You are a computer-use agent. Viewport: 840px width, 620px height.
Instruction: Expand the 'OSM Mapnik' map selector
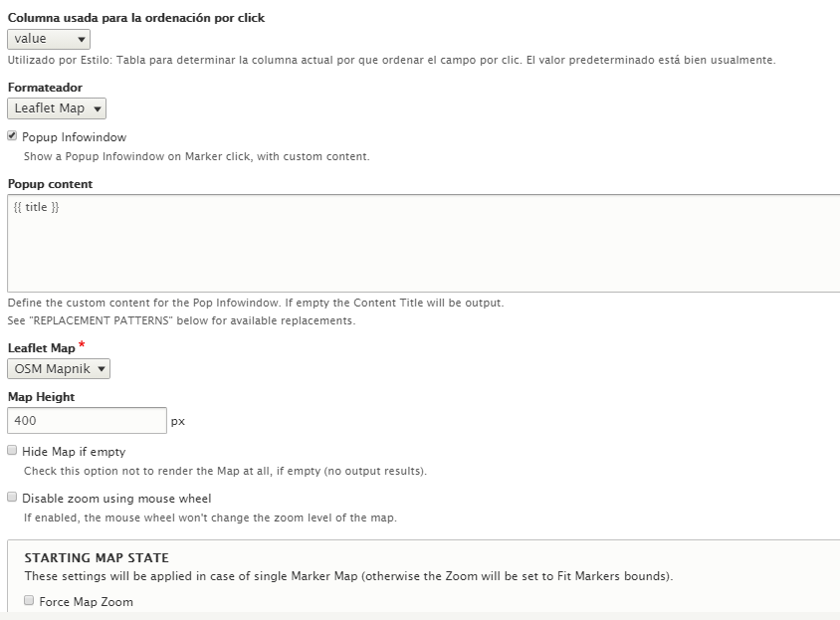click(x=59, y=368)
